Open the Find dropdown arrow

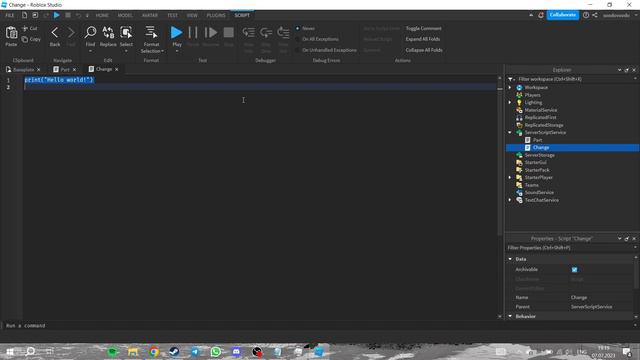pos(90,51)
